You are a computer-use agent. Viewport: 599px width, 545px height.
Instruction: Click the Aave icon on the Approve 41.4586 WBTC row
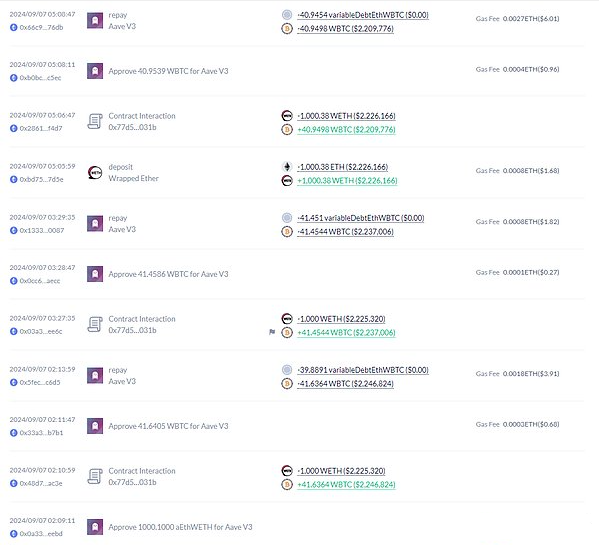pos(95,274)
